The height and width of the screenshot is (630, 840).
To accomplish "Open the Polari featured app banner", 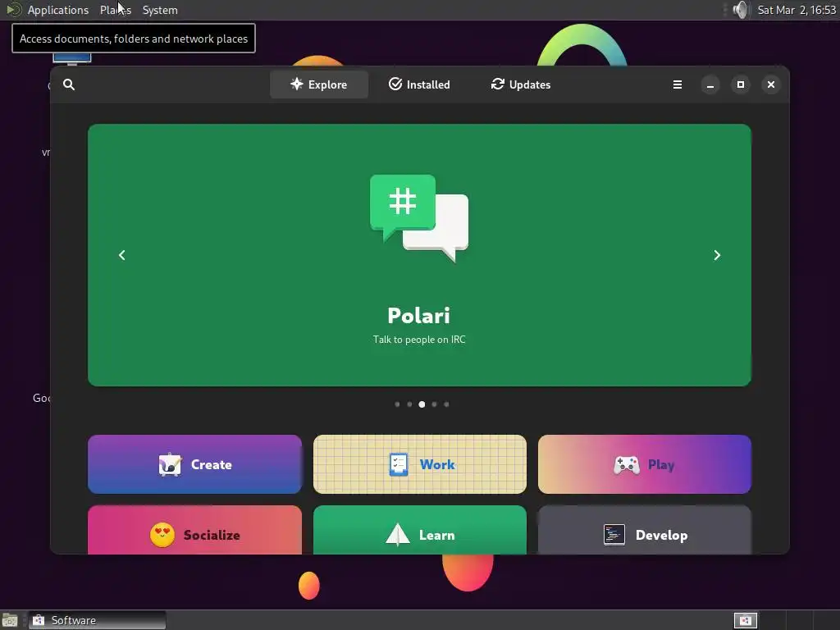I will (419, 255).
